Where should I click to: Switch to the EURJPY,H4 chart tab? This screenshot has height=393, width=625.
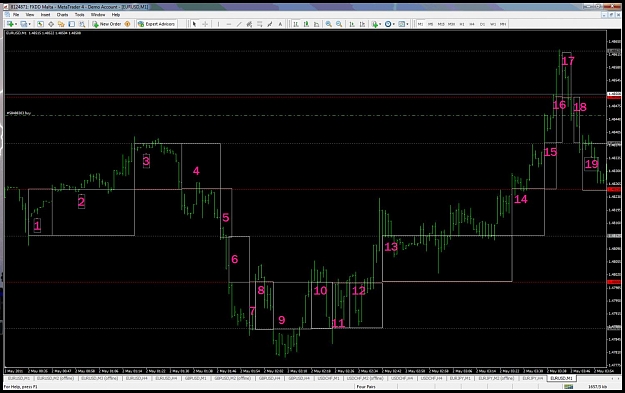point(533,378)
